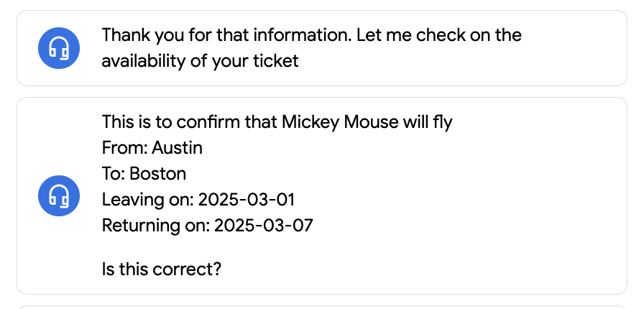Click the word "Boston" in the confirmation
Screen dimensions: 644x309
click(x=157, y=174)
